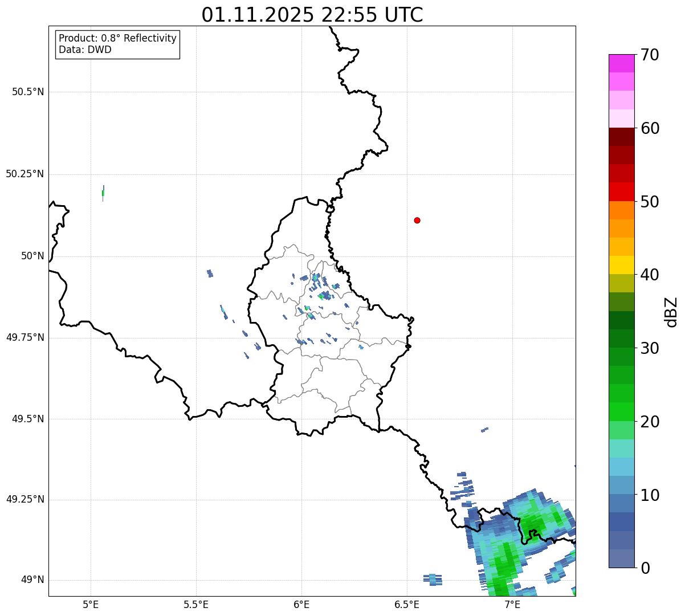The width and height of the screenshot is (685, 616).
Task: Click the bottom slate-blue colorbar swatch at 0
Action: tap(621, 558)
